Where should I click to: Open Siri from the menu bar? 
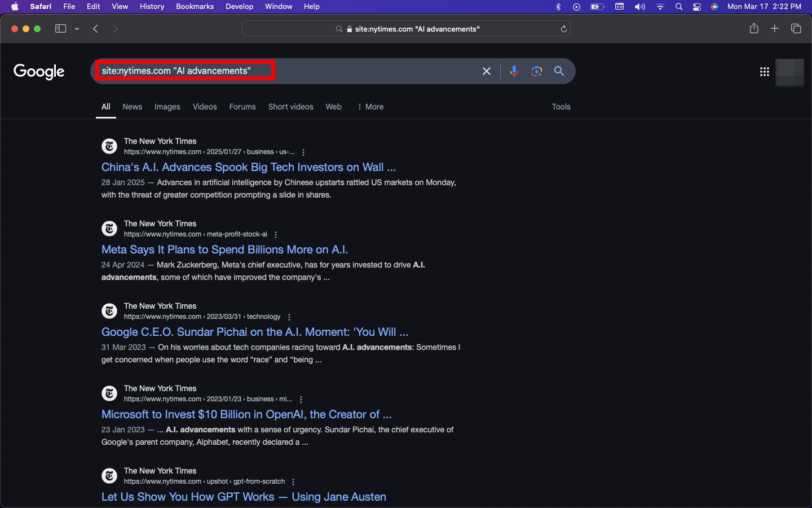(x=714, y=7)
